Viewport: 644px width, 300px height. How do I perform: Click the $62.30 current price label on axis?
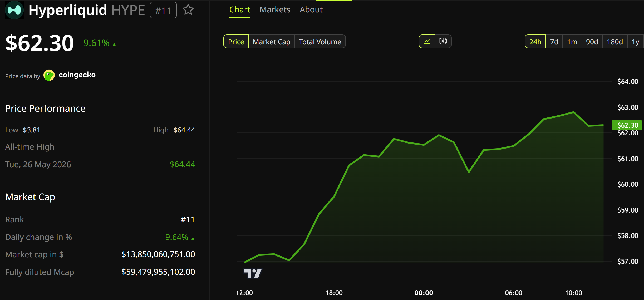[627, 125]
